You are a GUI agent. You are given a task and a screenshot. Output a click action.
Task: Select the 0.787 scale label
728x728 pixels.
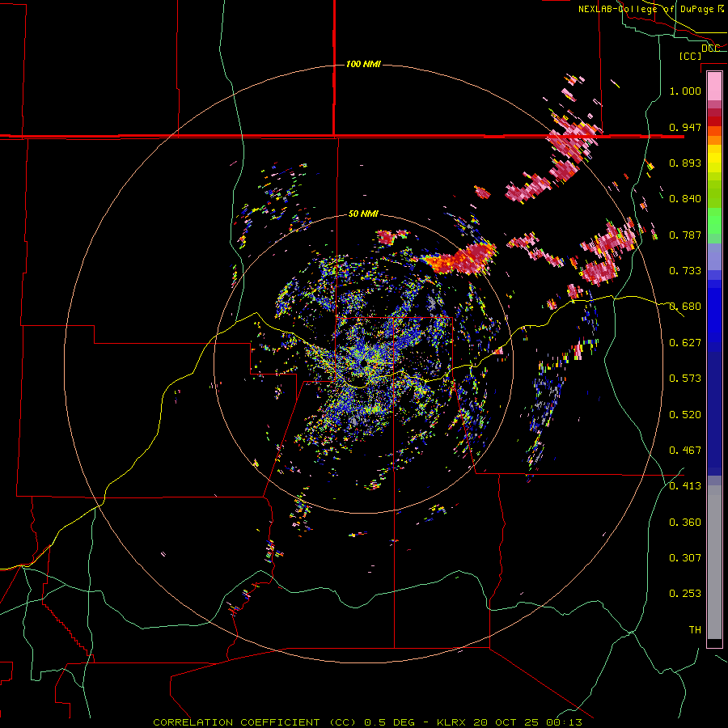[x=685, y=235]
